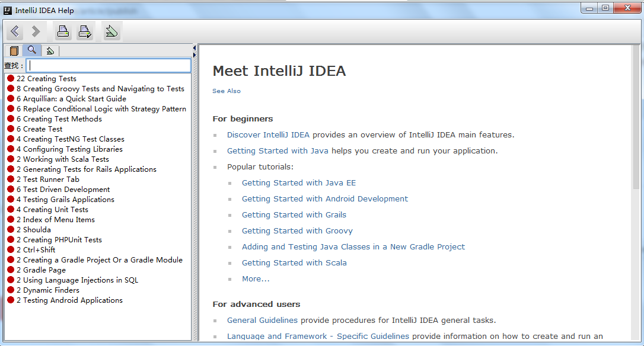
Task: Open the '22 Creating Tests' search result
Action: 46,79
